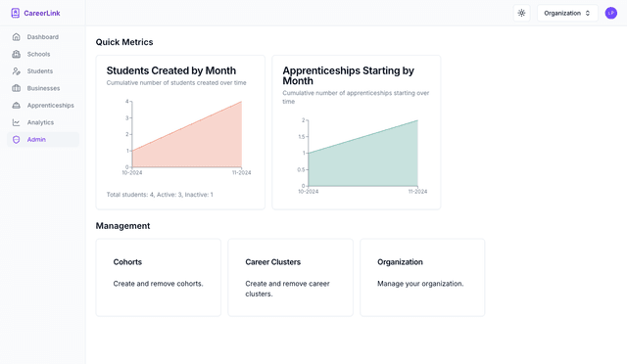
Task: Open Dashboard via its home icon
Action: click(16, 37)
